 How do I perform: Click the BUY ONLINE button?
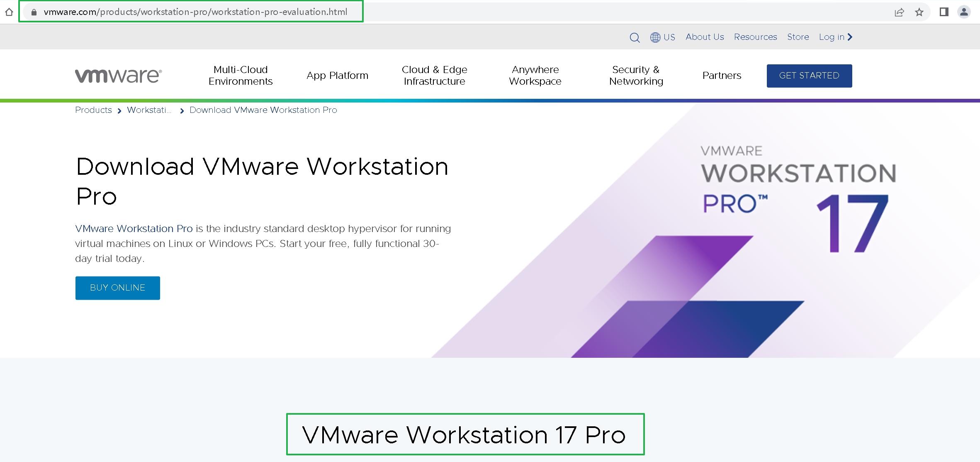[x=118, y=288]
